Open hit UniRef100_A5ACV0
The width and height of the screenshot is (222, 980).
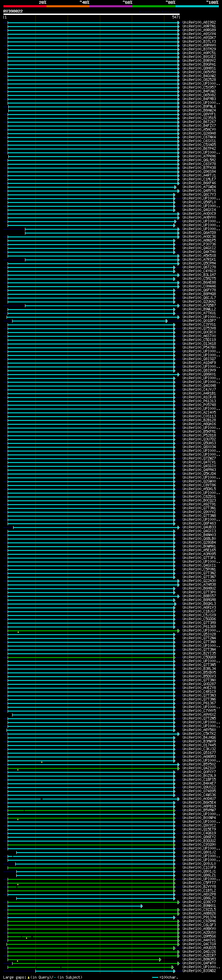point(199,129)
